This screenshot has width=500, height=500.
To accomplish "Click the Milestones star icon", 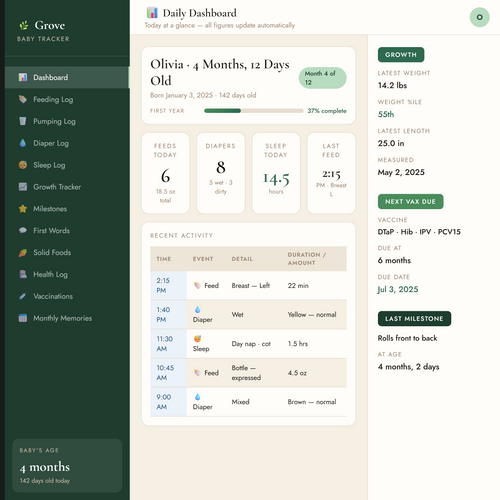I will (x=23, y=209).
